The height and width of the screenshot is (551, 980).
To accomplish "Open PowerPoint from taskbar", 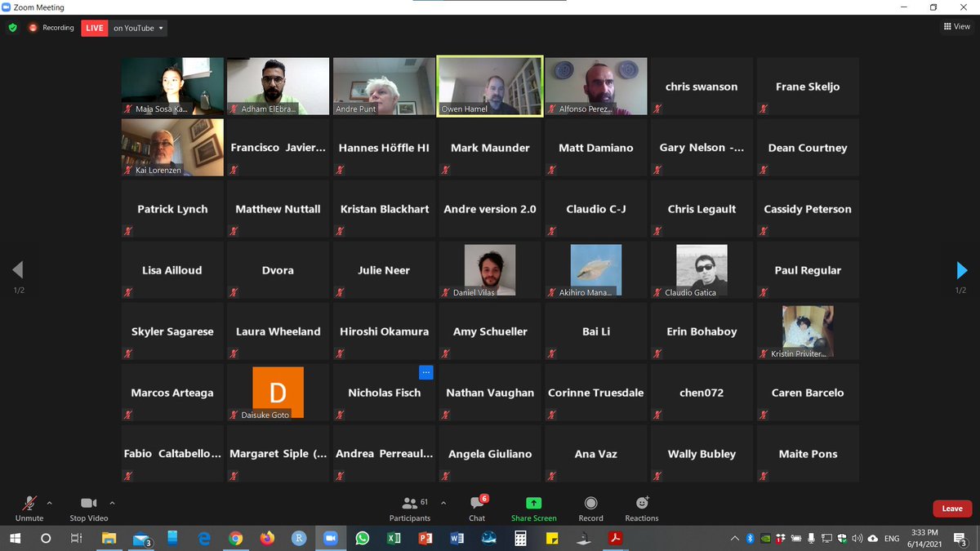I will click(x=425, y=539).
